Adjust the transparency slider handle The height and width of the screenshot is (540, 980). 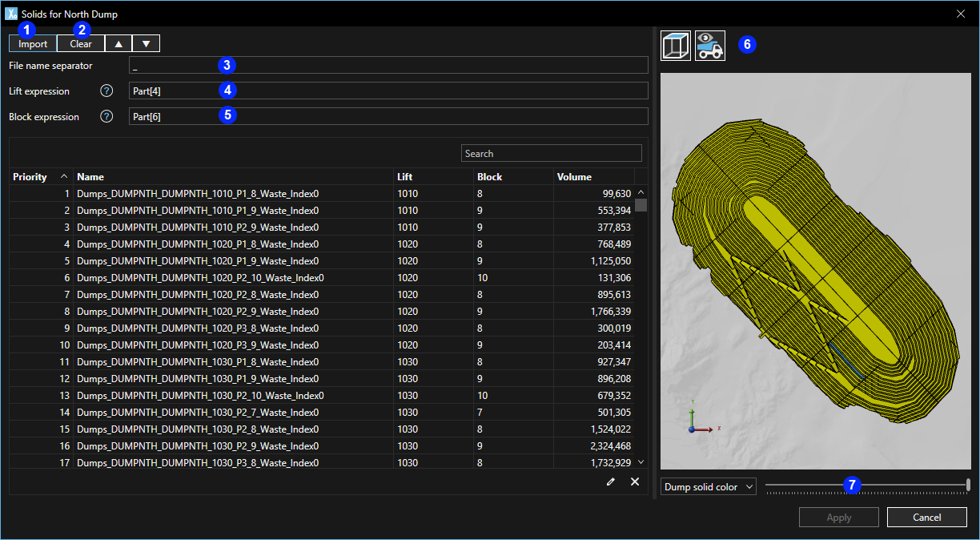coord(968,484)
